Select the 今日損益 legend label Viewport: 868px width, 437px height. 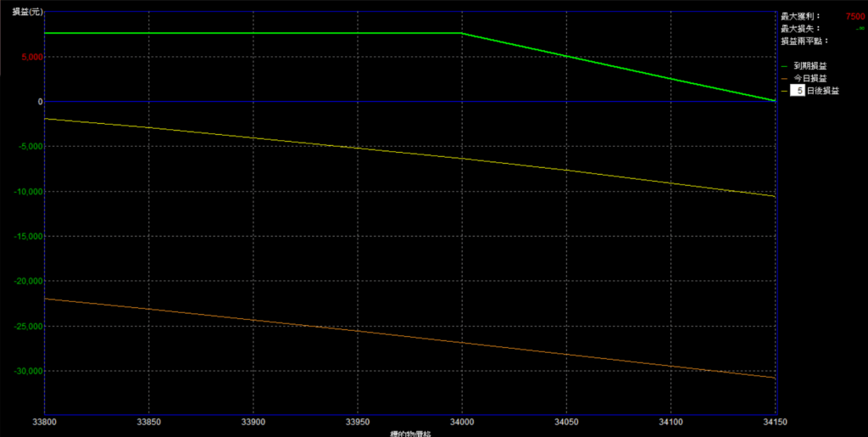(x=810, y=78)
